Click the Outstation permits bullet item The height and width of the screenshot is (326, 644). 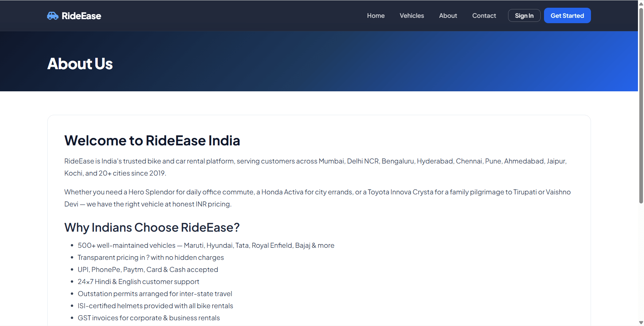coord(155,294)
